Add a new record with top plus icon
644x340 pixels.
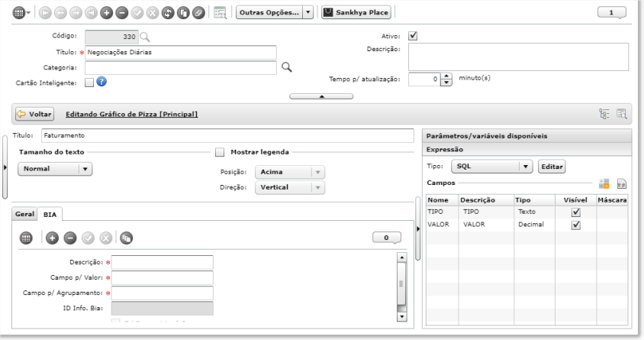click(x=106, y=13)
